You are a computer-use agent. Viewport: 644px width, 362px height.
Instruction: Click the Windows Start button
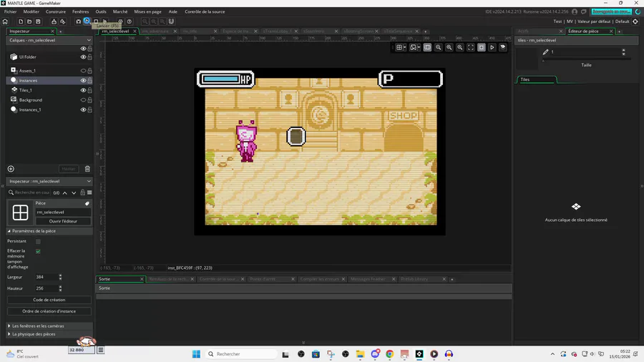(x=196, y=354)
